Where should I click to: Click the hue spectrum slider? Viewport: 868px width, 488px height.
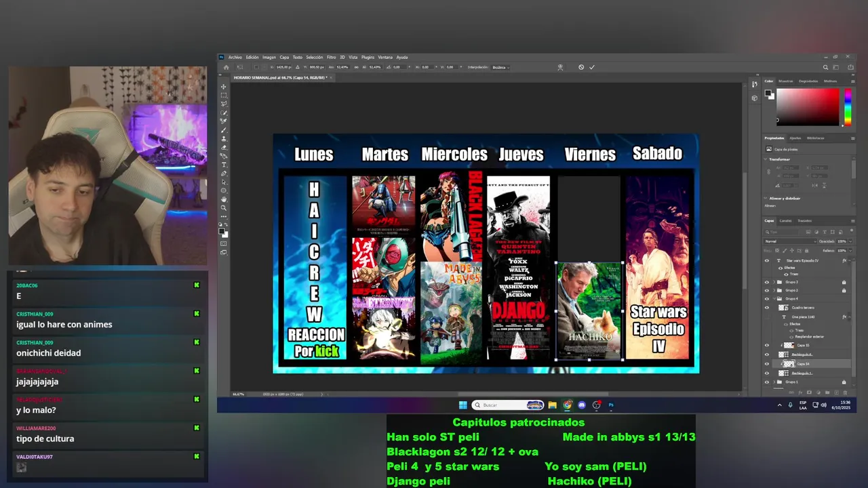848,107
